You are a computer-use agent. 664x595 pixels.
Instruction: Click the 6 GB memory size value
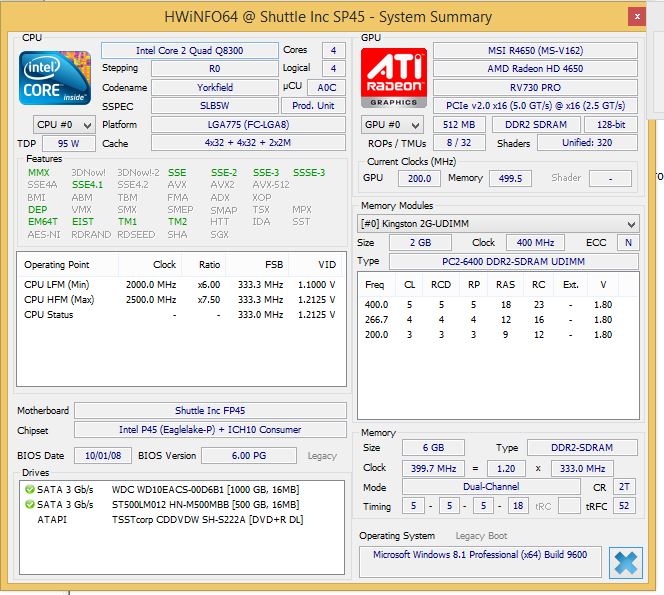(x=433, y=448)
